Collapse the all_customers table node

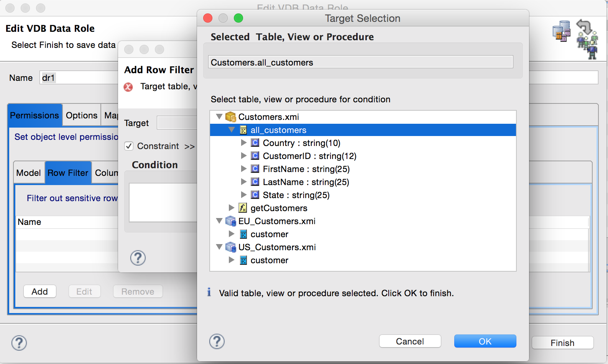(x=232, y=130)
